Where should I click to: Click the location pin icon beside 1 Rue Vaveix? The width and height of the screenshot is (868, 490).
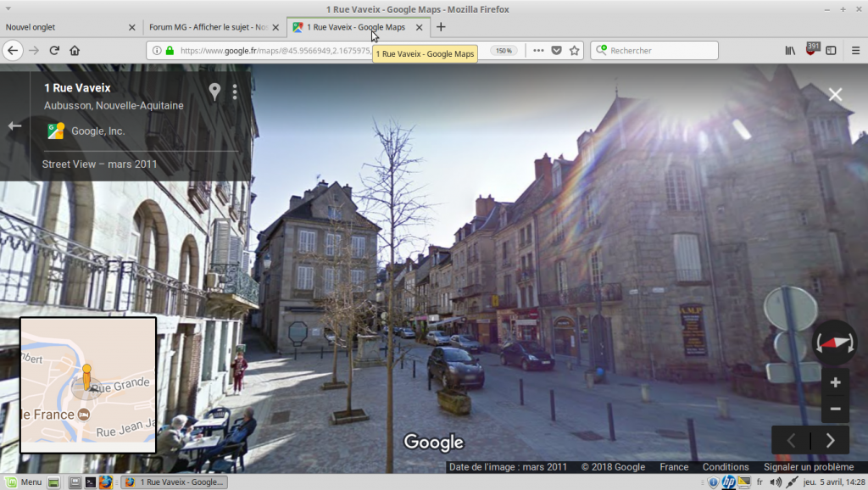(214, 92)
